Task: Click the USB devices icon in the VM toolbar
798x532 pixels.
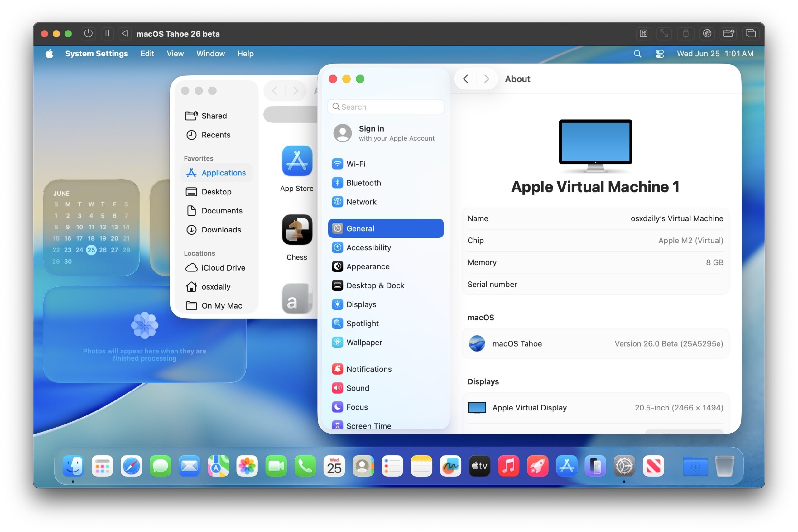Action: (686, 34)
